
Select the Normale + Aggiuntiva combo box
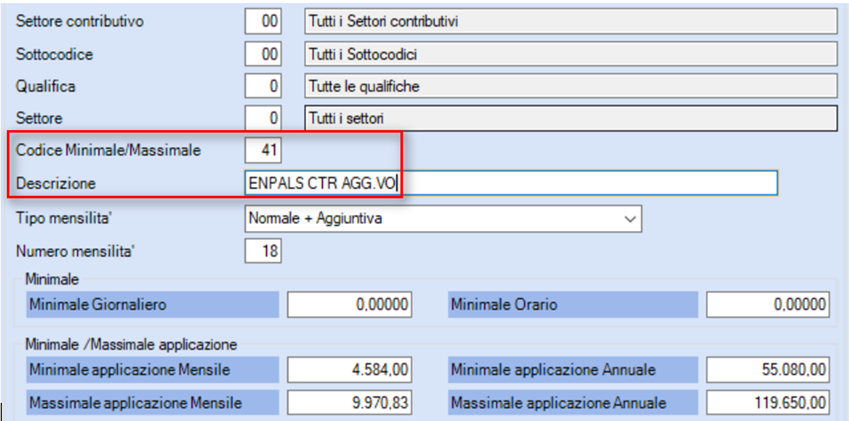443,219
